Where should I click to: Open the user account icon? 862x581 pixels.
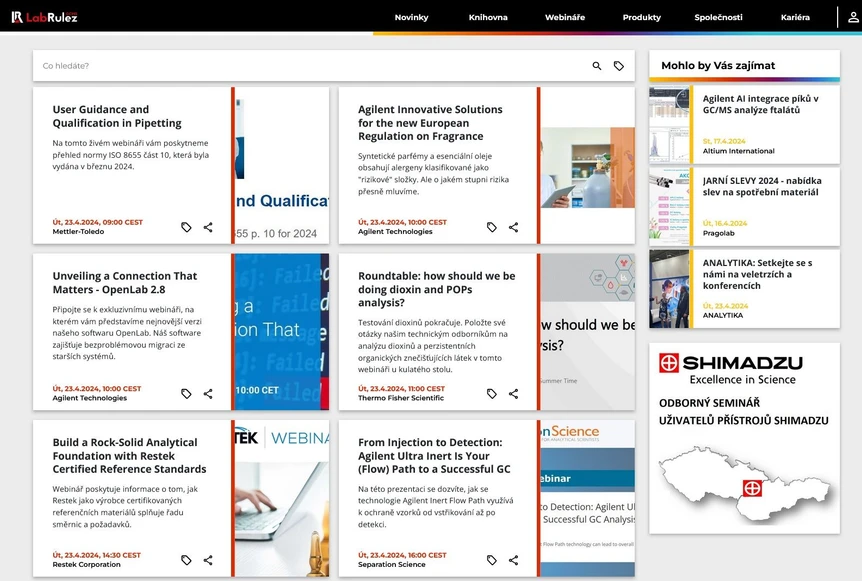click(851, 17)
